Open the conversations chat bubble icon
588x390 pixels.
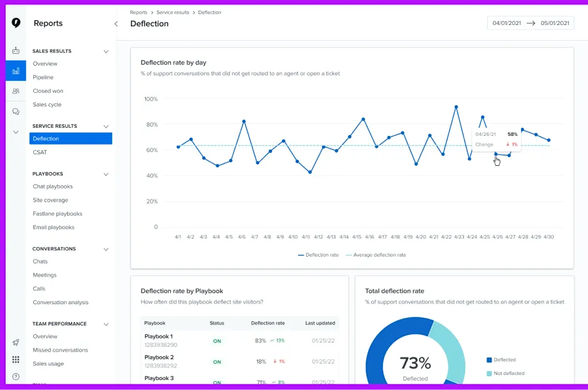click(16, 111)
